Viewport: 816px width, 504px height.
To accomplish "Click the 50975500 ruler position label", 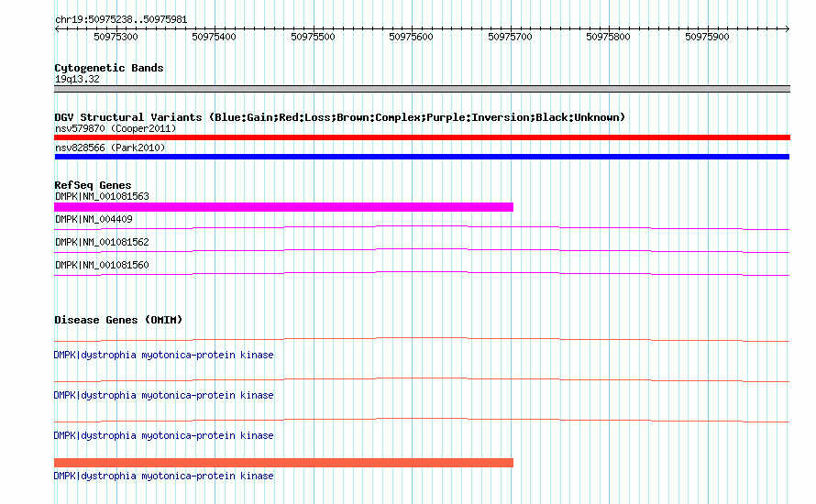I will coord(313,37).
